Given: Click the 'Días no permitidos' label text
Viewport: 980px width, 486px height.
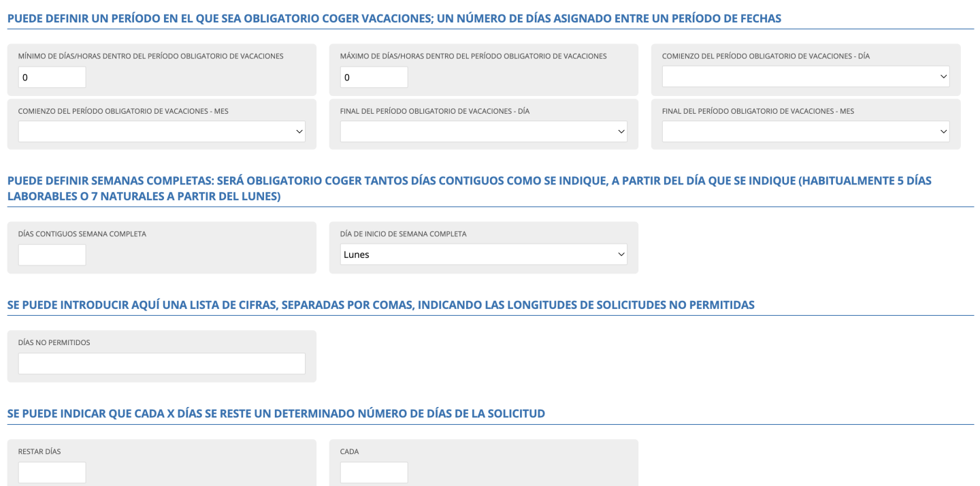Looking at the screenshot, I should (x=54, y=343).
